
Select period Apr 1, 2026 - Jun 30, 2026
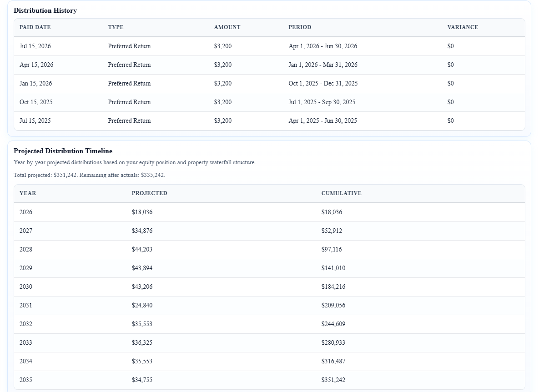[323, 46]
